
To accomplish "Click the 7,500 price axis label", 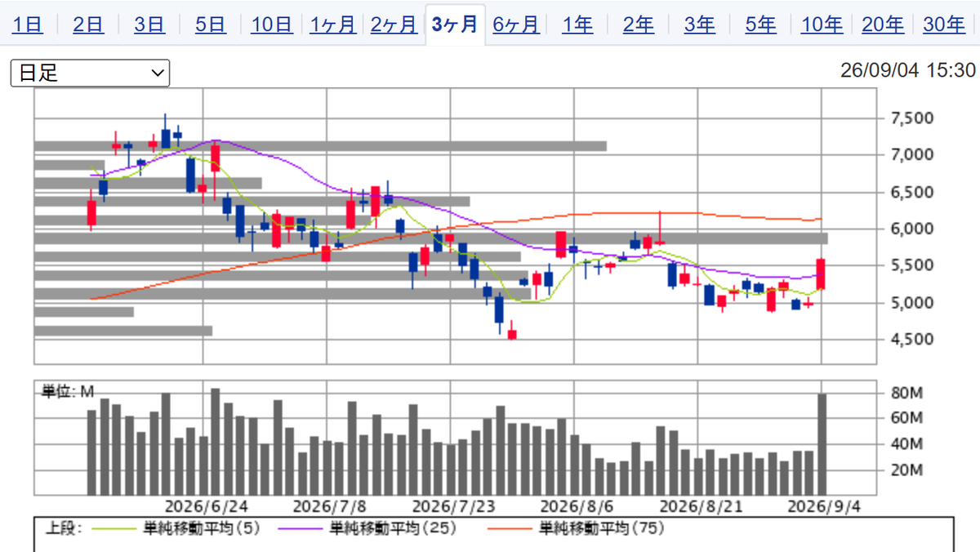I will (911, 118).
